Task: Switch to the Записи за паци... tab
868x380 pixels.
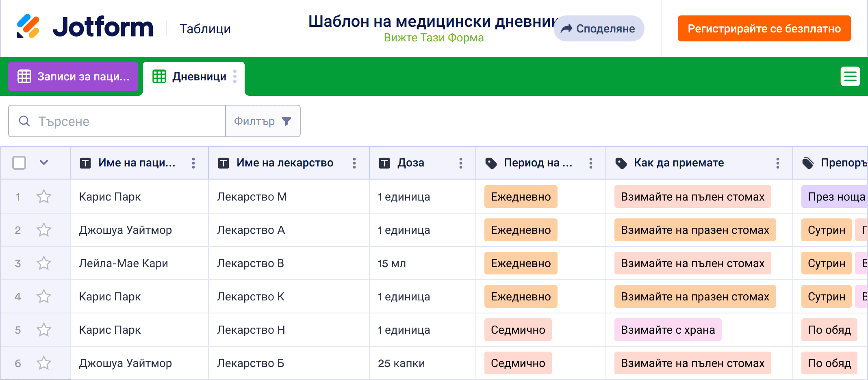Action: click(x=74, y=77)
